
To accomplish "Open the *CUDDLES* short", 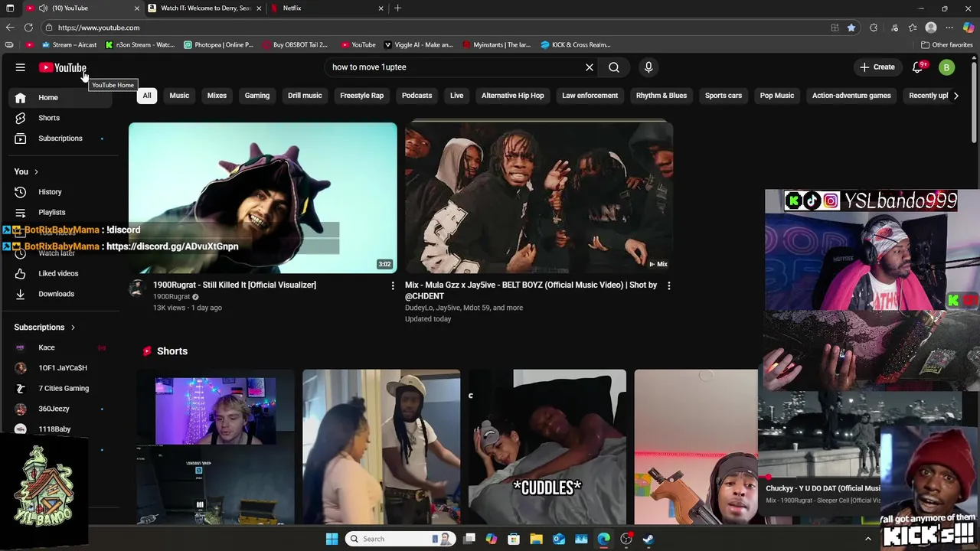I will tap(547, 447).
